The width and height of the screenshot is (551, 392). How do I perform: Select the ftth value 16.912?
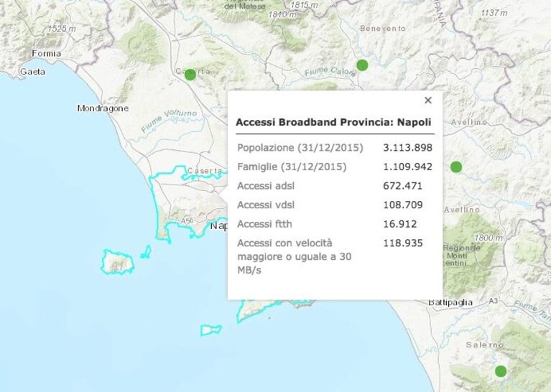[400, 224]
